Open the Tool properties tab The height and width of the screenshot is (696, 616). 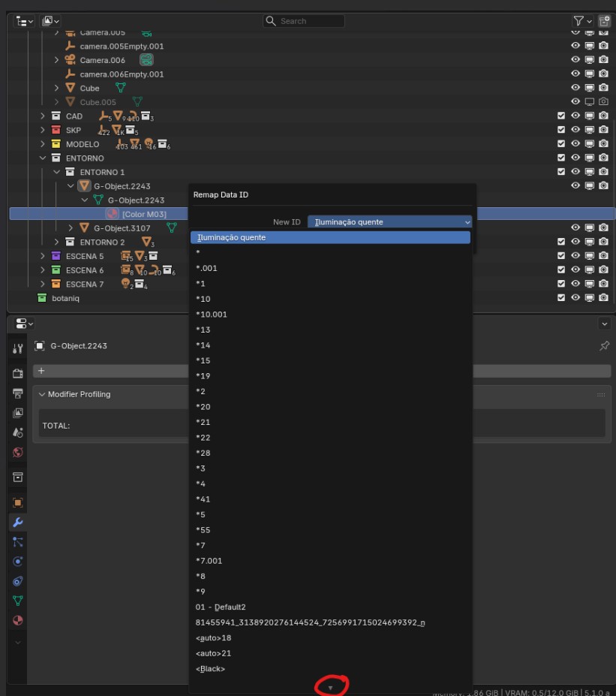coord(18,349)
